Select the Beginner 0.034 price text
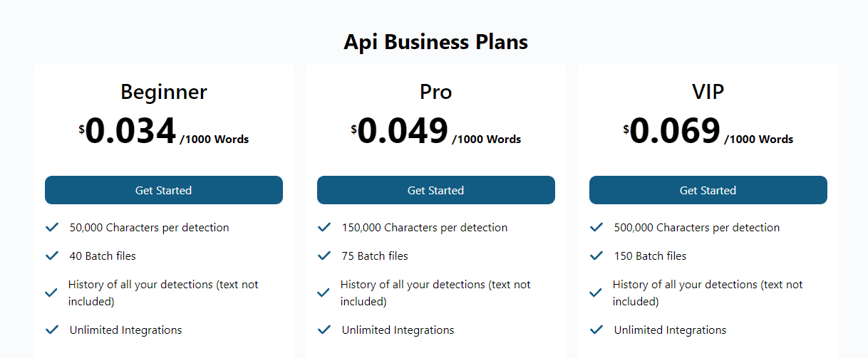868x358 pixels. point(131,131)
